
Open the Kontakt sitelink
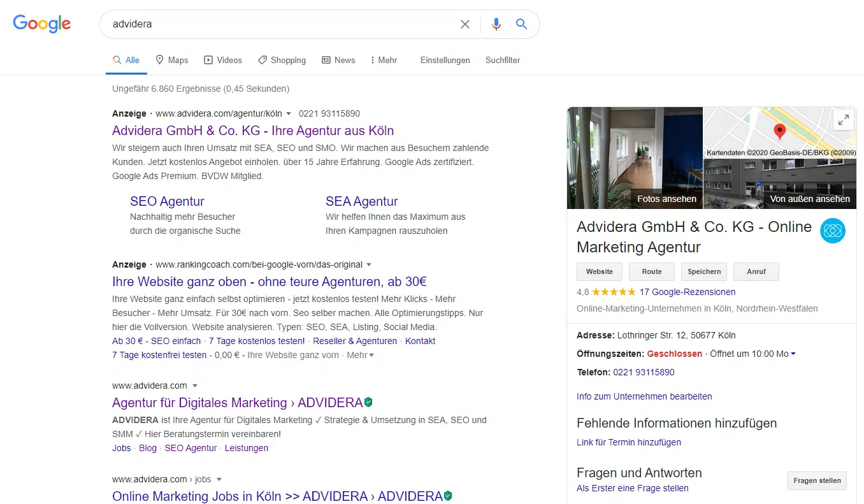tap(421, 341)
